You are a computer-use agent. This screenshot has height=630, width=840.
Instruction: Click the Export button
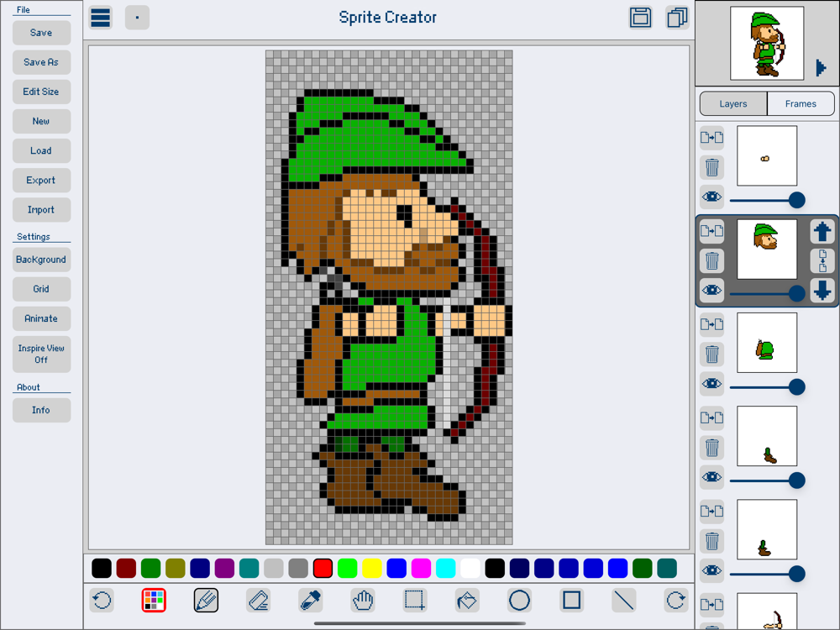tap(41, 180)
